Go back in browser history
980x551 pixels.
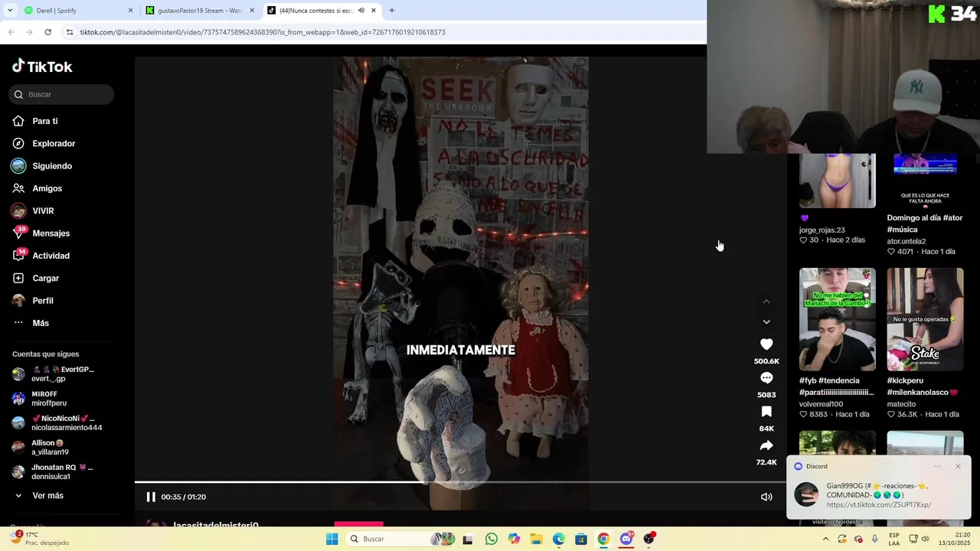coord(11,32)
